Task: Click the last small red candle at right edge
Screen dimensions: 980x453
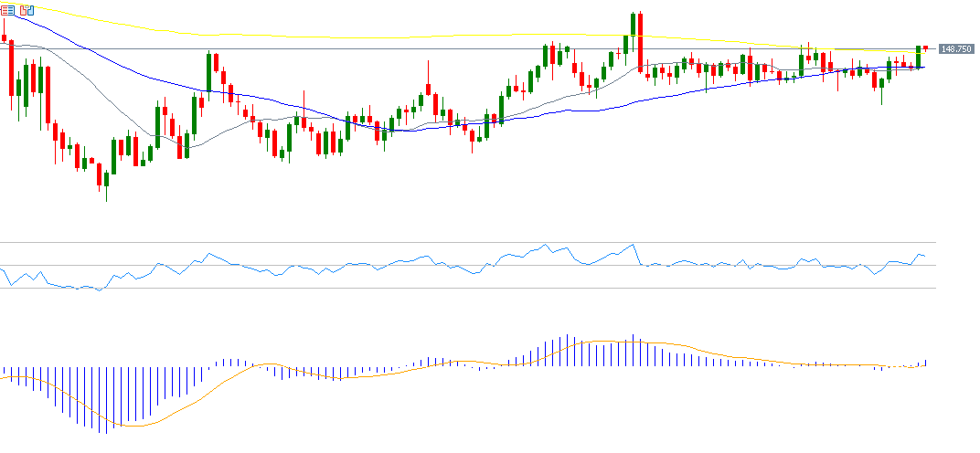Action: point(925,47)
